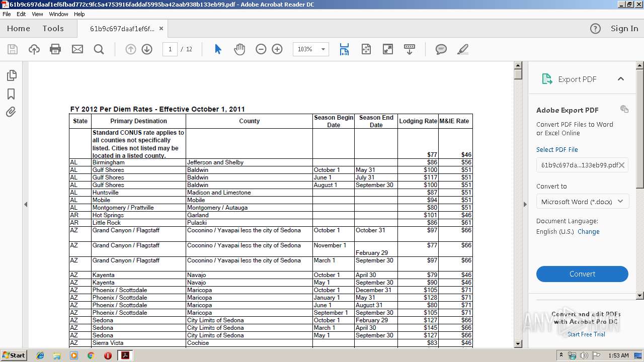Click the Save file icon
The height and width of the screenshot is (362, 644).
pos(13,49)
